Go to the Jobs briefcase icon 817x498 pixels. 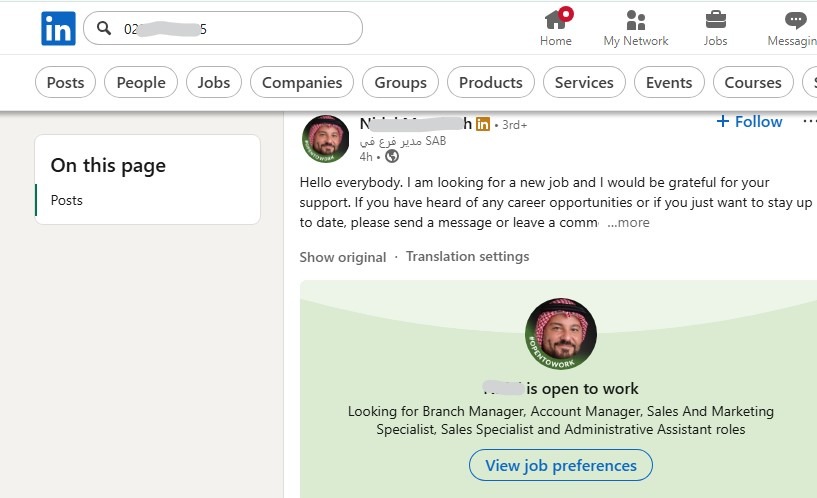(x=715, y=20)
